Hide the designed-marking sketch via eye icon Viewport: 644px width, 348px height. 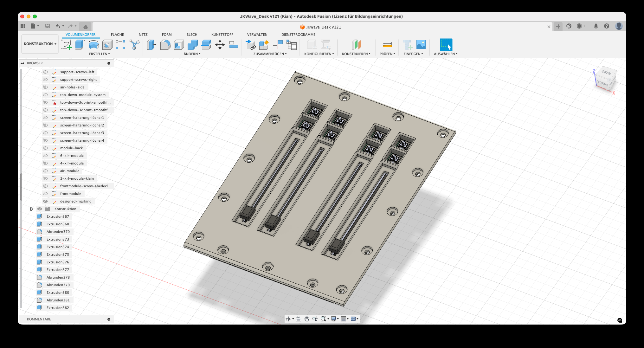pyautogui.click(x=45, y=201)
